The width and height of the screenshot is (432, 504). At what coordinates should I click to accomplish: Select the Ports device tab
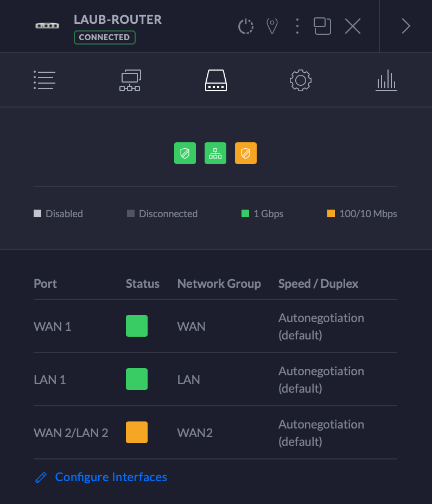pos(215,80)
